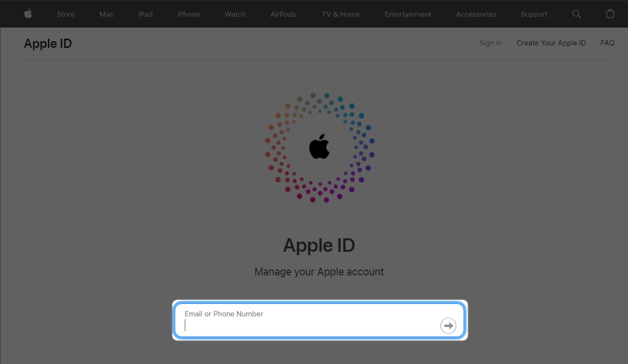The image size is (628, 364).
Task: Open the Entertainment menu item
Action: coord(408,14)
